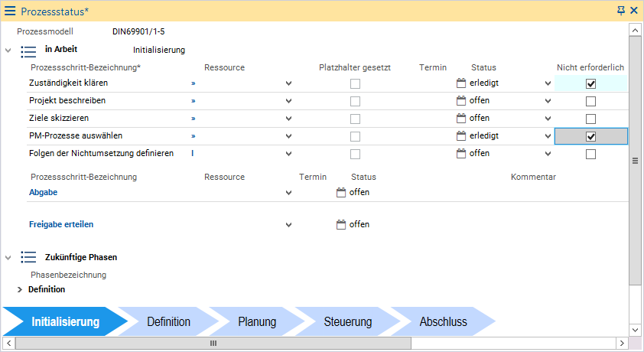
Task: Open Ressource dropdown in 'Freigabe erteilen' row
Action: click(289, 225)
